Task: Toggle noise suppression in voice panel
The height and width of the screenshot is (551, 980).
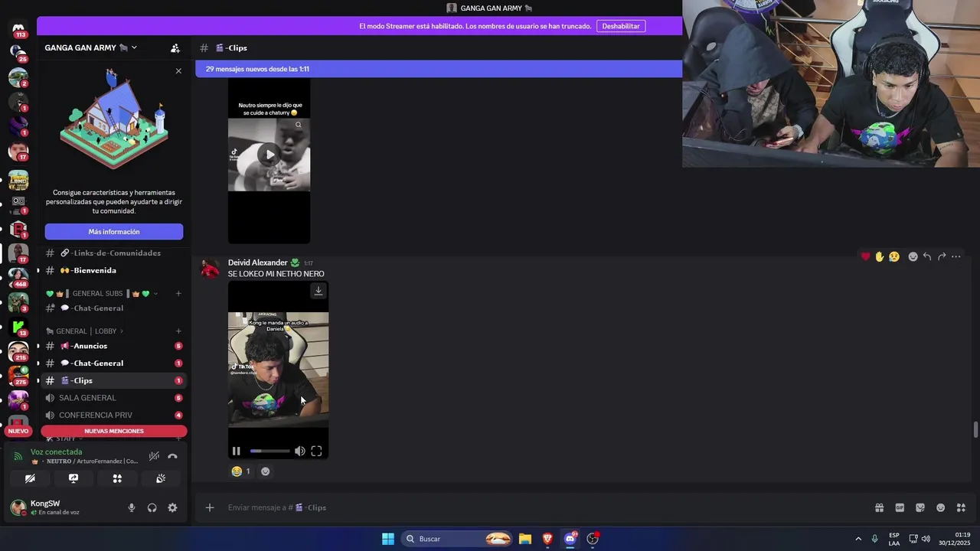Action: click(x=154, y=456)
